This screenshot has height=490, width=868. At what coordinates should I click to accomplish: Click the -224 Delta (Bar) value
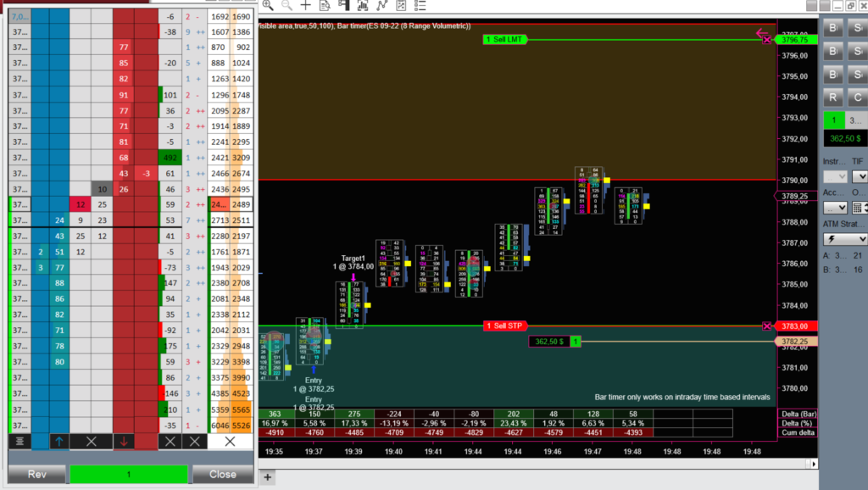(x=394, y=415)
